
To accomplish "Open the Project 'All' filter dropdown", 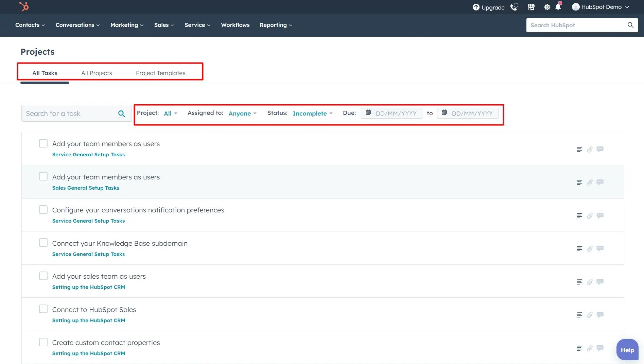I will pyautogui.click(x=171, y=114).
